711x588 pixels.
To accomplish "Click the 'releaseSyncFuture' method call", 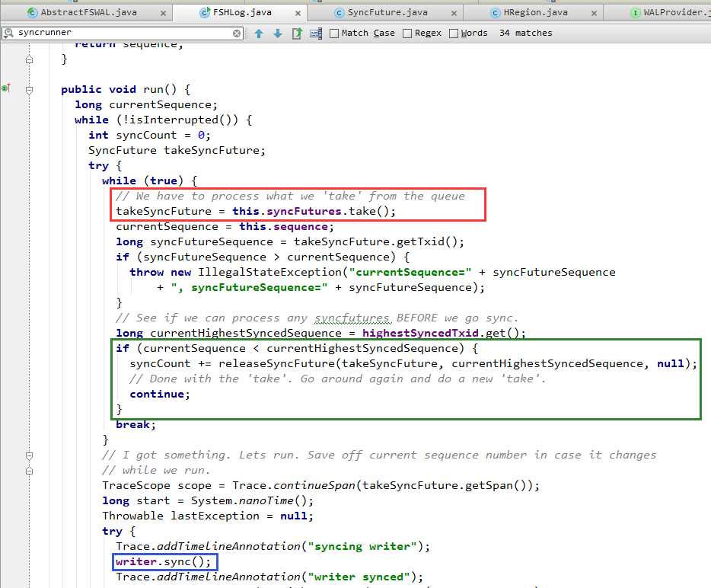I will click(276, 363).
